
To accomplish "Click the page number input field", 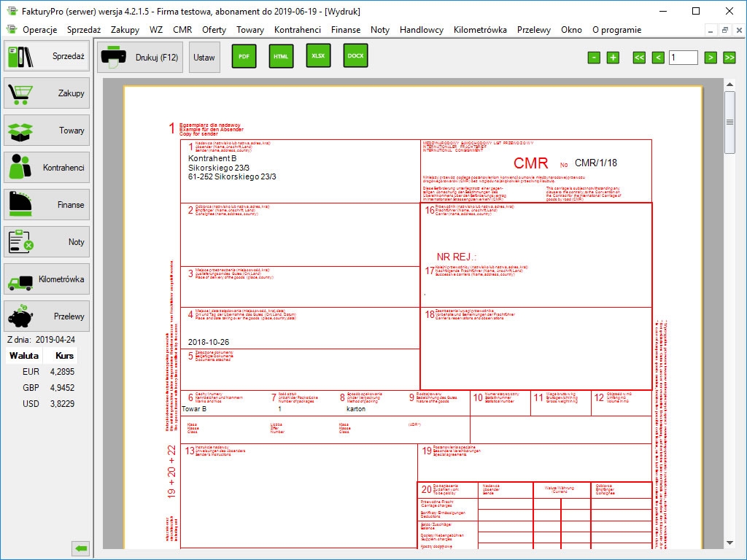I will tap(683, 58).
